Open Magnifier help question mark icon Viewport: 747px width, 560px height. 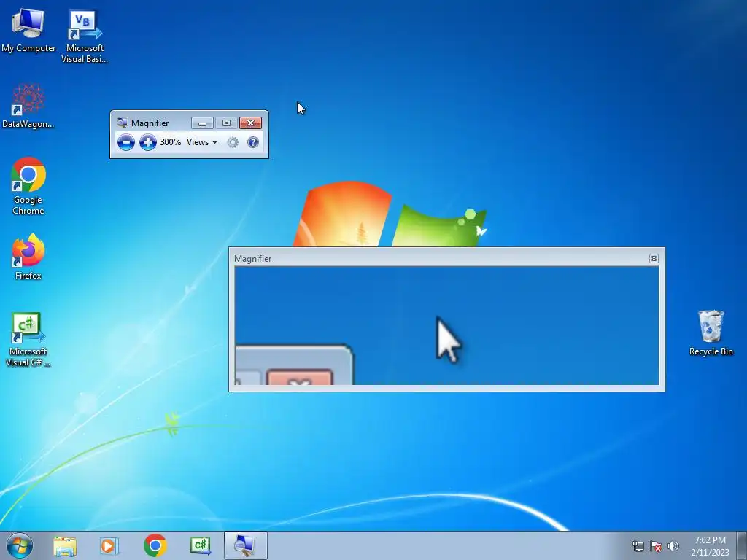point(253,142)
